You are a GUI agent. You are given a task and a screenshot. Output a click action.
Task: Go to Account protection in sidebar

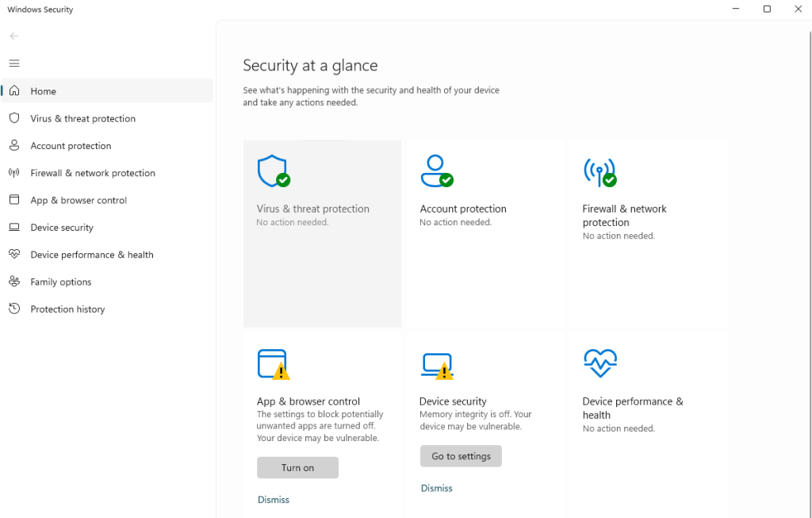(x=107, y=145)
